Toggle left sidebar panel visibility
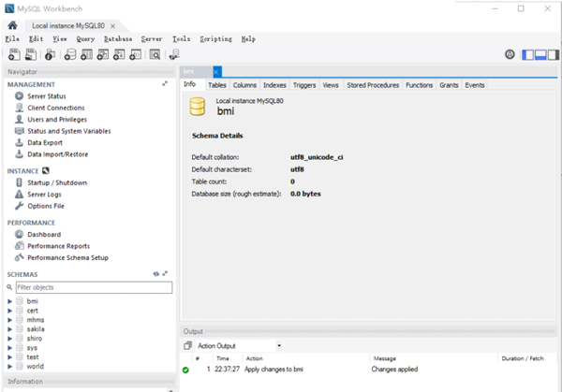Screen dimensions: 562x392 tap(528, 55)
